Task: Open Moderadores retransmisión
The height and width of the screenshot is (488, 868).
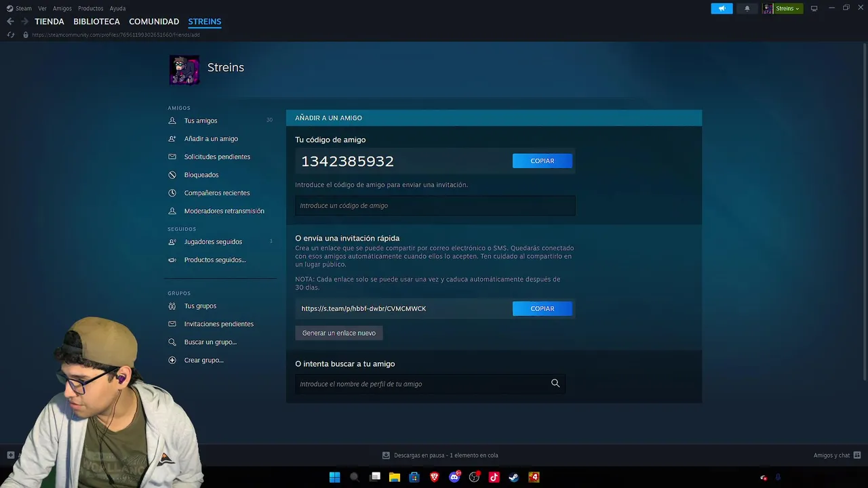Action: point(224,211)
